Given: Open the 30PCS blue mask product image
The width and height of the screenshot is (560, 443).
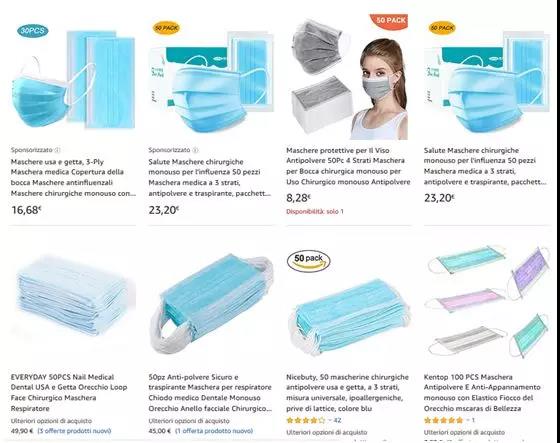Looking at the screenshot, I should (x=73, y=77).
